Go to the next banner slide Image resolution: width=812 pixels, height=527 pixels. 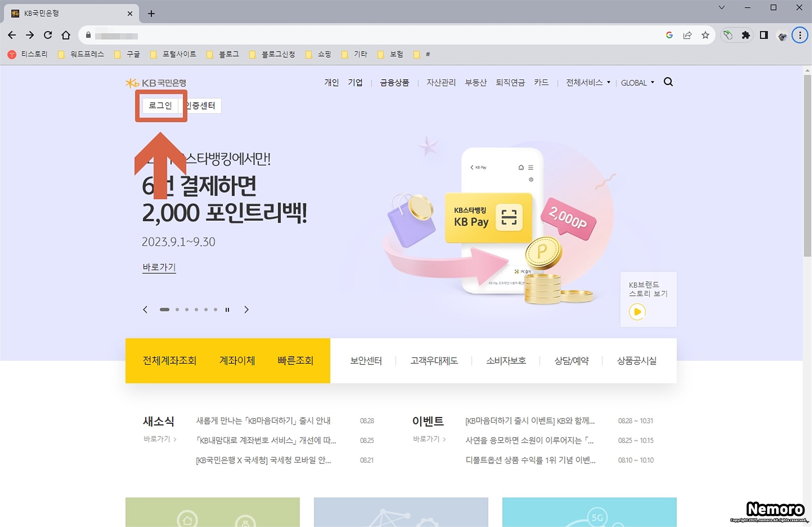tap(246, 310)
